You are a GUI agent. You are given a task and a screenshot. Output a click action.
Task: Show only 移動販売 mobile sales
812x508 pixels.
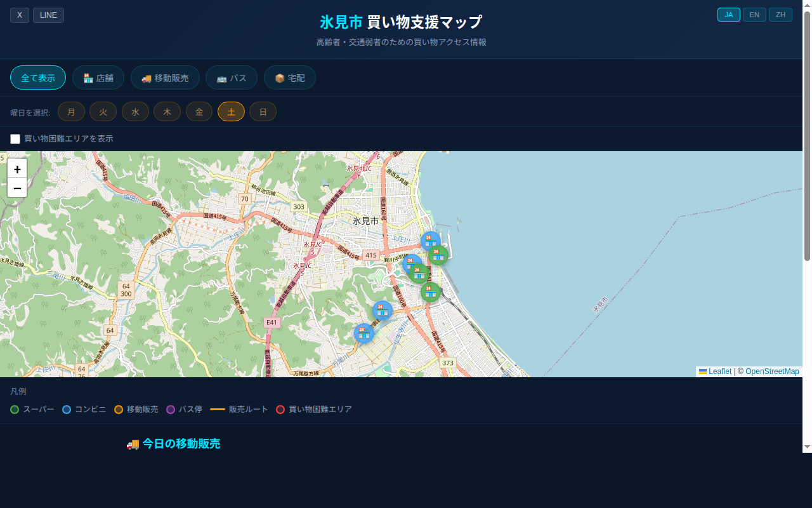tap(165, 78)
